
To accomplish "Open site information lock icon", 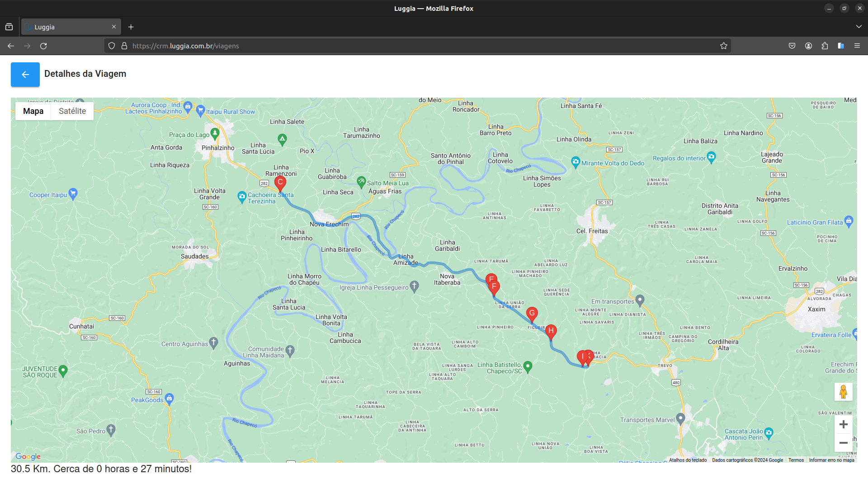I will click(x=124, y=46).
